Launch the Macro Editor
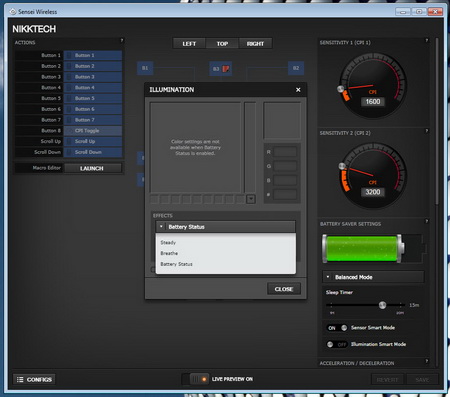The width and height of the screenshot is (450, 397). pos(92,168)
